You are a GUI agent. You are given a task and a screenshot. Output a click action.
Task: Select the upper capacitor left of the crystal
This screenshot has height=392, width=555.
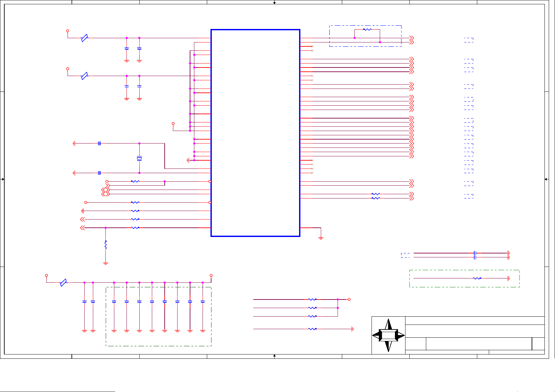[x=99, y=144]
